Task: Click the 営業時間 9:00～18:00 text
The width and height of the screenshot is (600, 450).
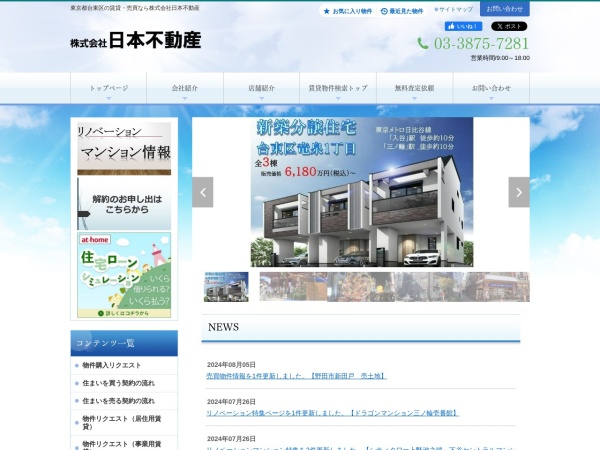Action: point(500,58)
